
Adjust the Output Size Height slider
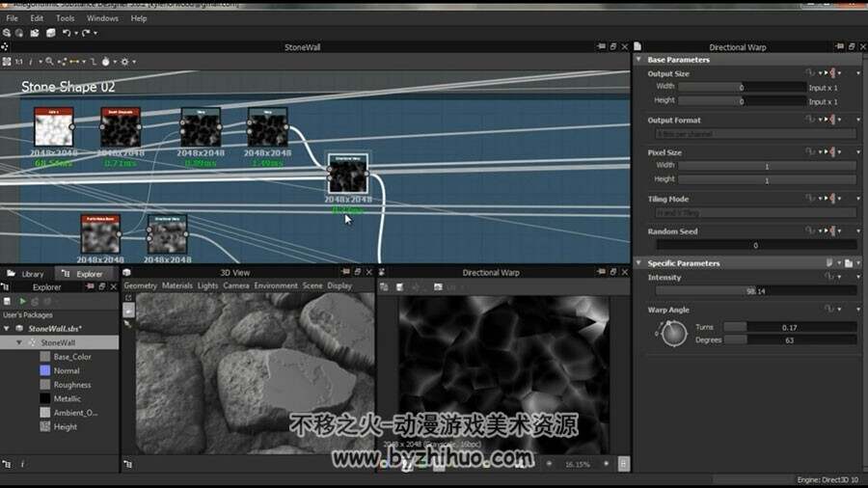click(742, 100)
